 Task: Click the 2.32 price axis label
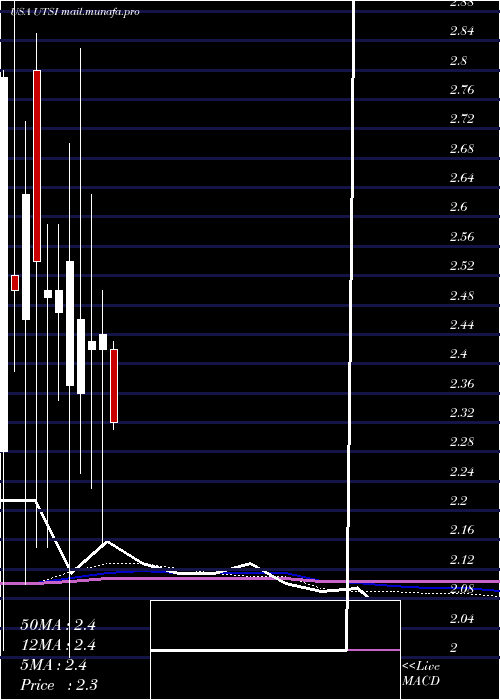(x=462, y=412)
